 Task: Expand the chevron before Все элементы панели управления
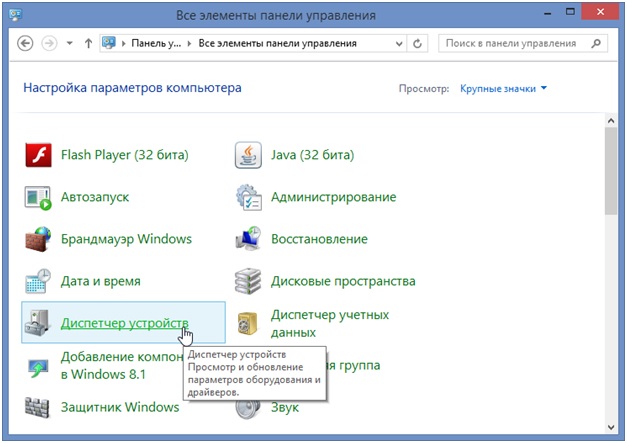(190, 43)
